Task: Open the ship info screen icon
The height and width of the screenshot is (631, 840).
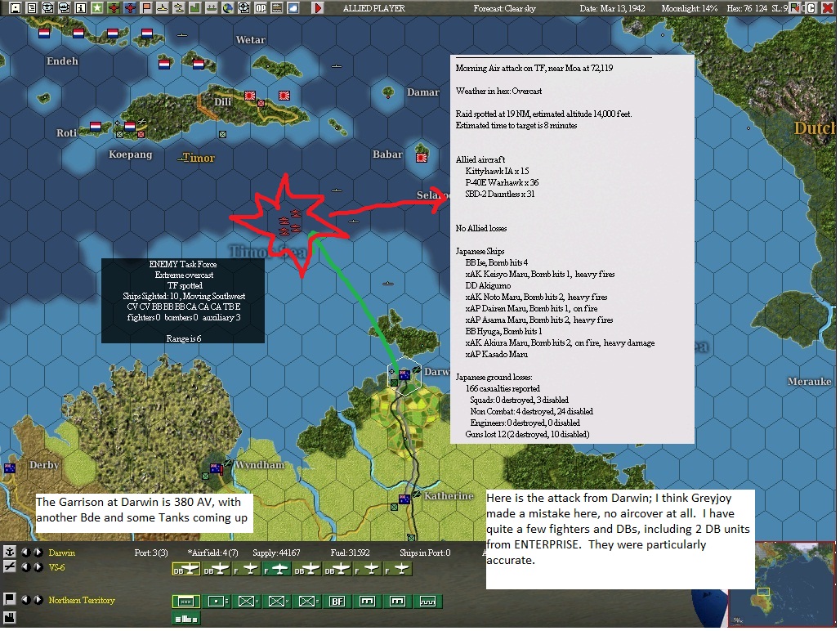Action: pyautogui.click(x=65, y=7)
